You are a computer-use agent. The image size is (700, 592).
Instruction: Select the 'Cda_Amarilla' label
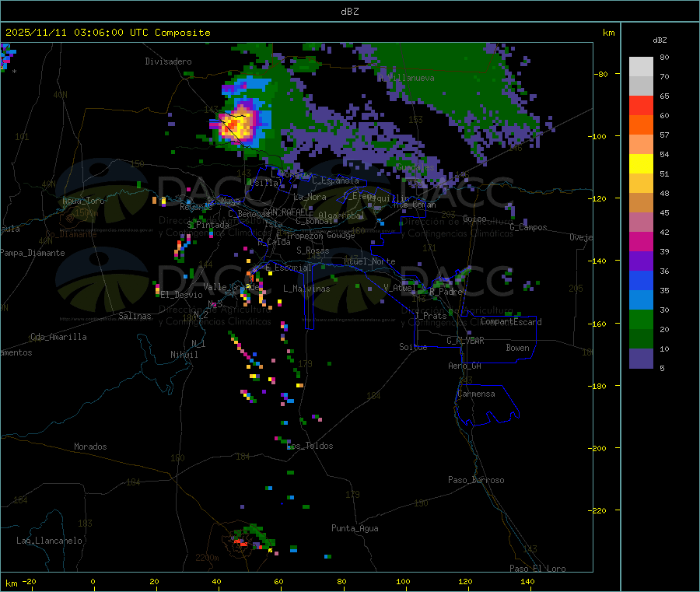58,337
